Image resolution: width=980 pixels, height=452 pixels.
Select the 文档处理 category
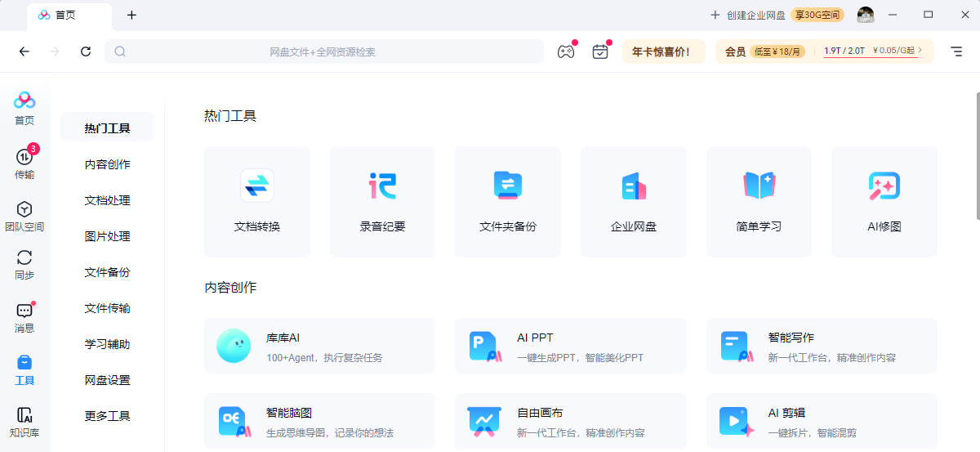108,200
